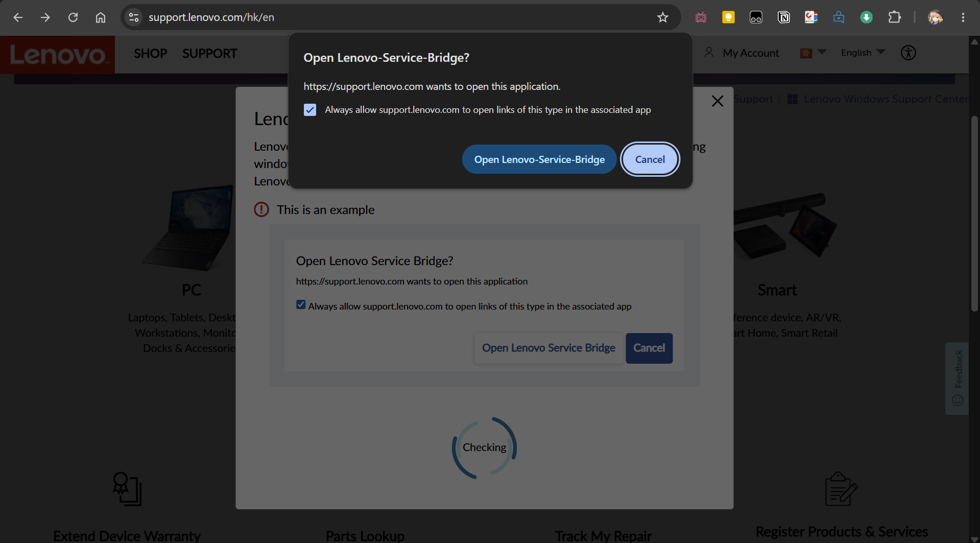Click the address bar URL
This screenshot has width=980, height=543.
coord(211,17)
